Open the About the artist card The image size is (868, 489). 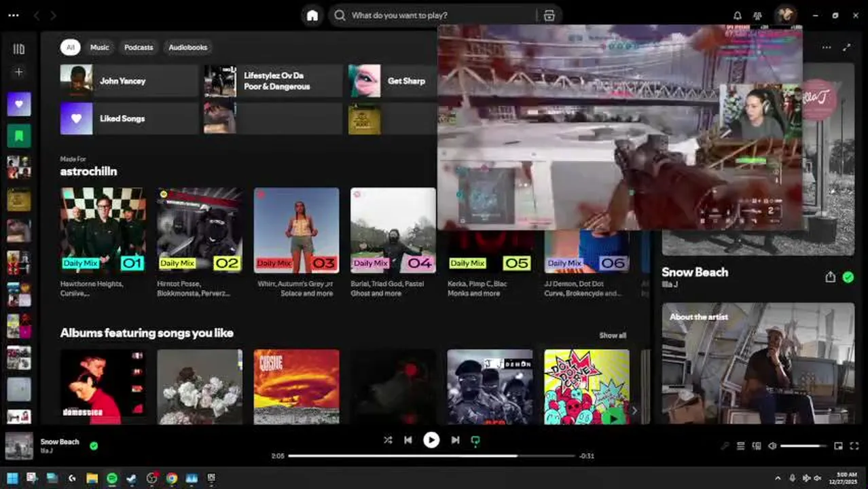click(x=759, y=363)
